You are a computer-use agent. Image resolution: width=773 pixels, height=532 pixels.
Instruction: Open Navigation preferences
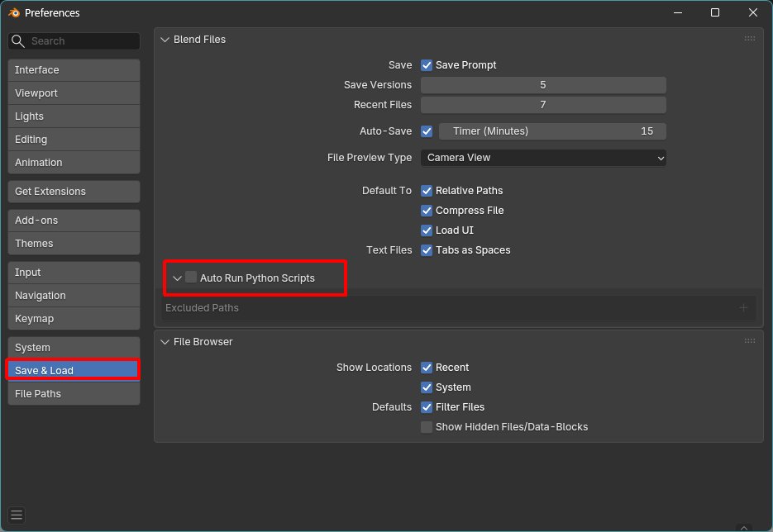click(74, 296)
